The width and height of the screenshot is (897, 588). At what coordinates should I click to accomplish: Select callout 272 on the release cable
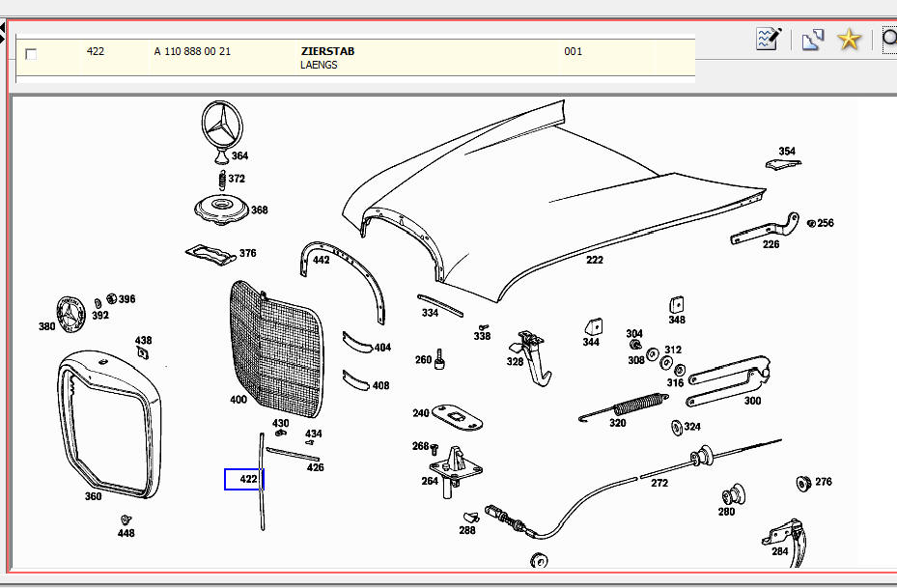point(659,484)
